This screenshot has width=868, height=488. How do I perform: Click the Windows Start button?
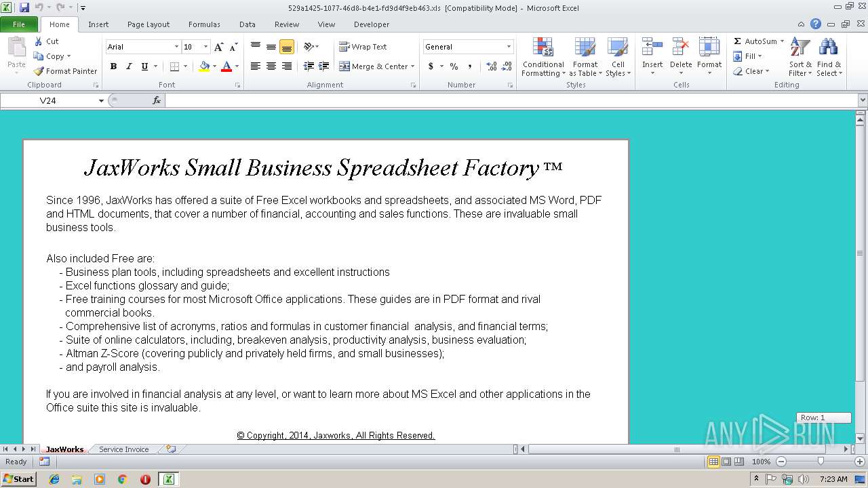coord(18,479)
